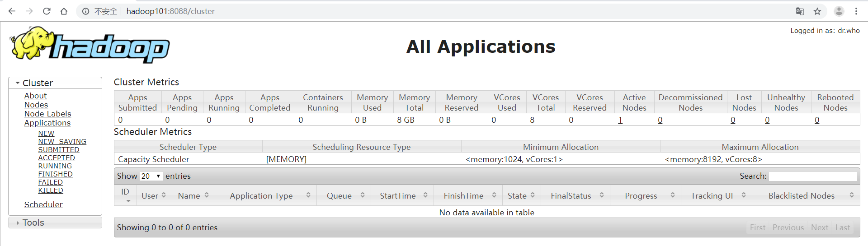
Task: Open the Applications link
Action: (47, 123)
